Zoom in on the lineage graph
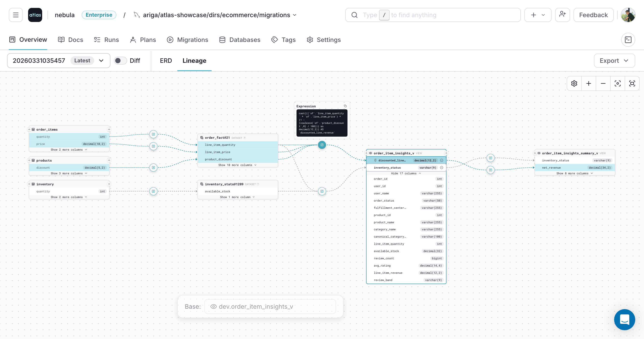The height and width of the screenshot is (339, 644). [588, 83]
